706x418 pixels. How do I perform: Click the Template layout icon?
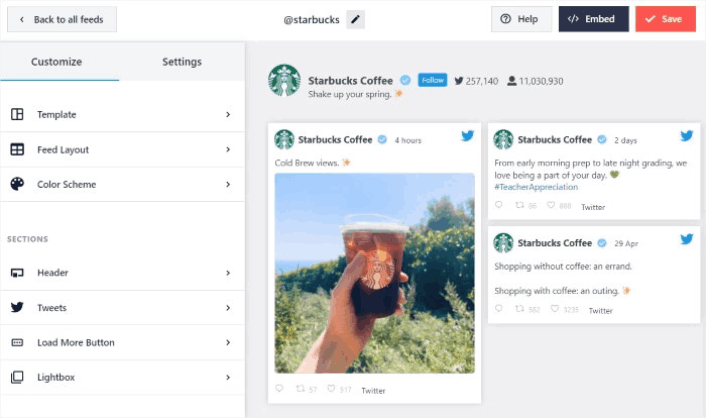pyautogui.click(x=17, y=114)
